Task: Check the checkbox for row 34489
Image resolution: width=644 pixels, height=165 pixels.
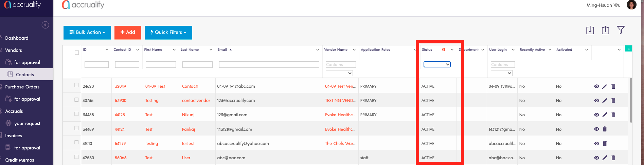Action: click(x=76, y=128)
